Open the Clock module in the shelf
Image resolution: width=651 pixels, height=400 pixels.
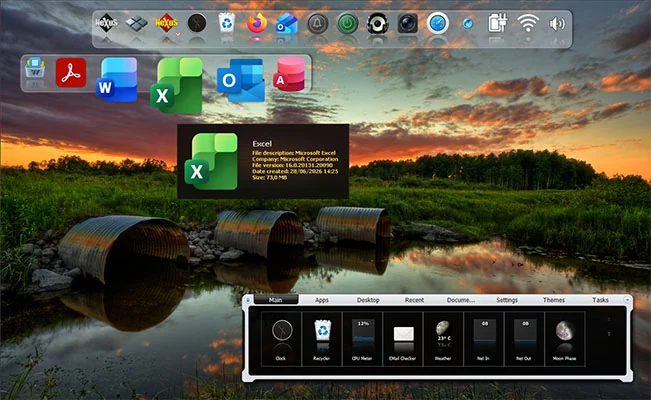point(281,339)
